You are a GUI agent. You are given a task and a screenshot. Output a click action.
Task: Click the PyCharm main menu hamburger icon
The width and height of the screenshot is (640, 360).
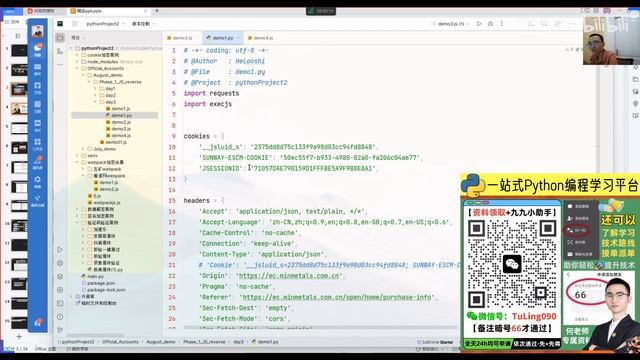(75, 24)
